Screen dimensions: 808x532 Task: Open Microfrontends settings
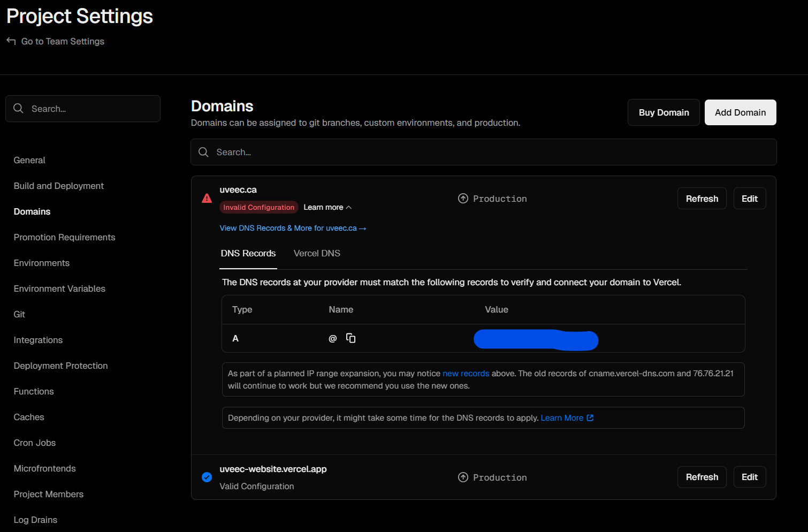click(45, 469)
